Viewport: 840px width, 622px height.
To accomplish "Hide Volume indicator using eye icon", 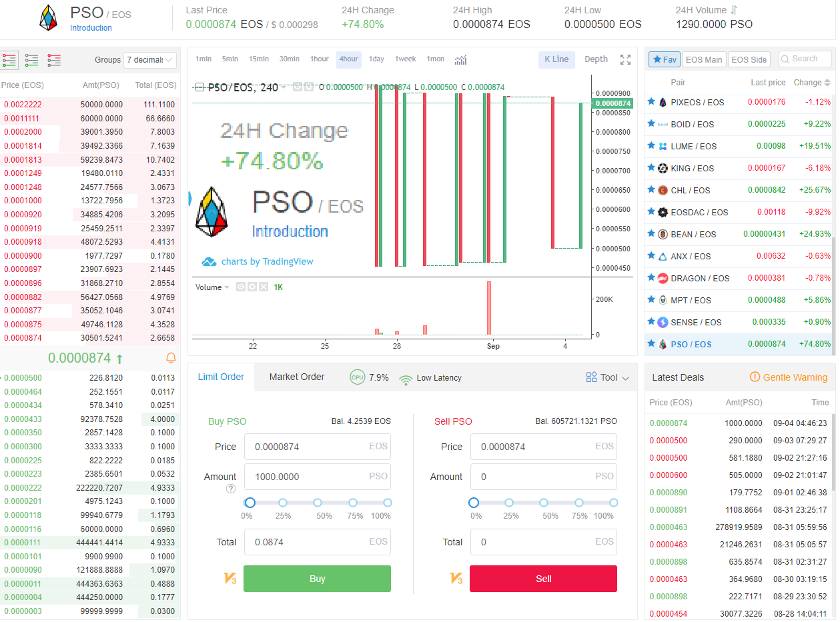I will coord(241,287).
